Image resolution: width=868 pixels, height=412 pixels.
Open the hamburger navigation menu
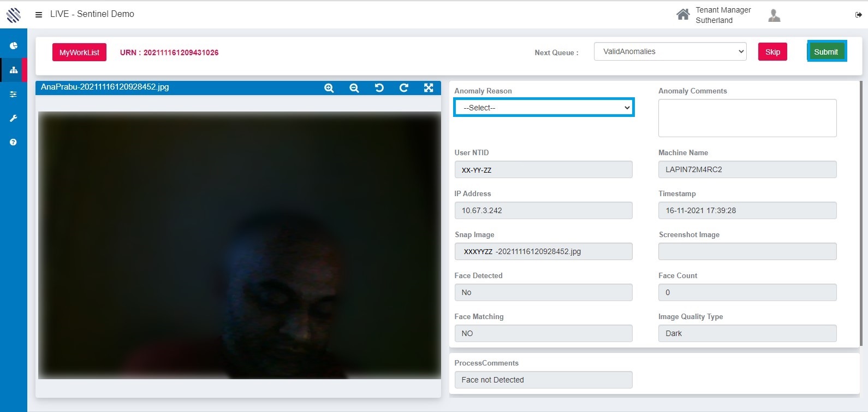tap(39, 15)
